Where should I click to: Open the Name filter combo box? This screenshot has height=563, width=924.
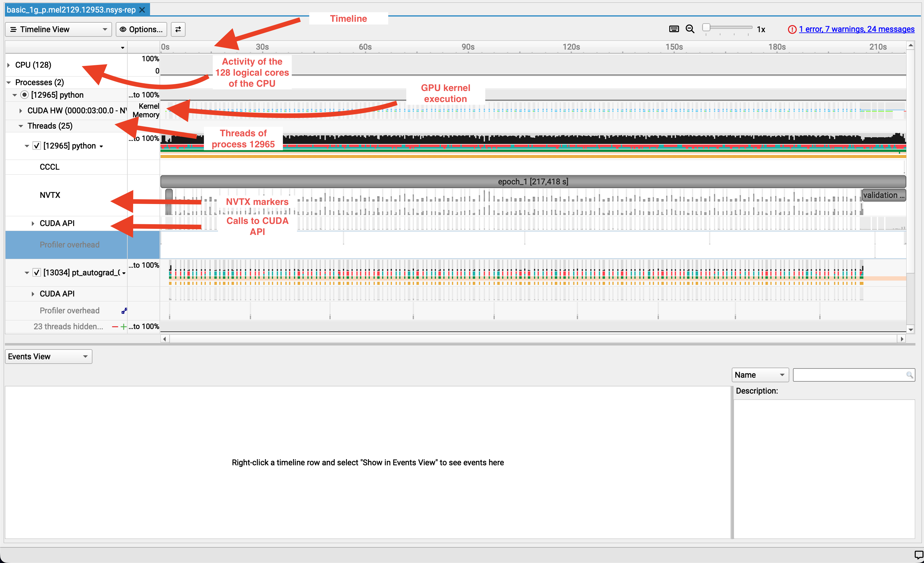click(x=760, y=375)
